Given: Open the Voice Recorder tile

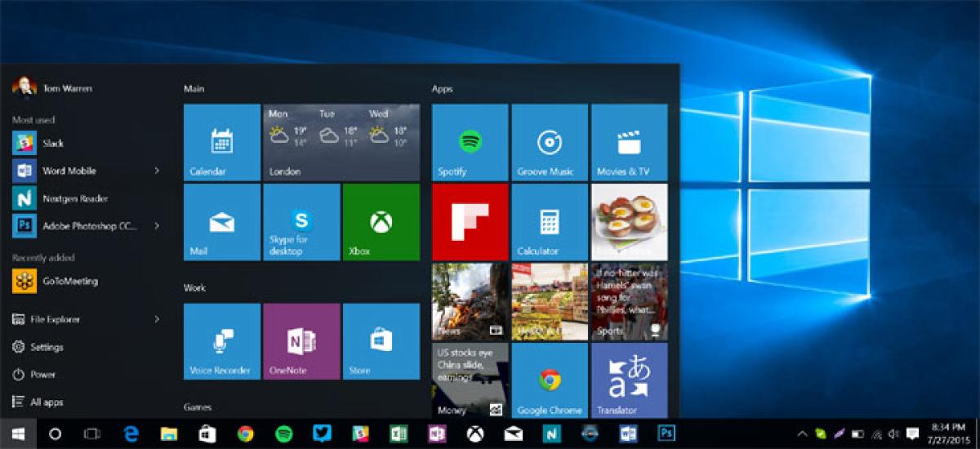Looking at the screenshot, I should [221, 341].
